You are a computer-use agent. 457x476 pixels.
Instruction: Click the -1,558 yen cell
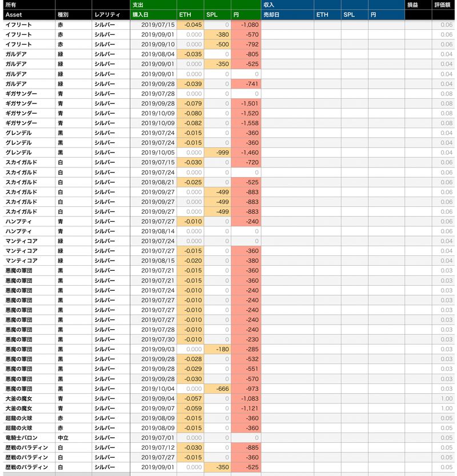246,123
